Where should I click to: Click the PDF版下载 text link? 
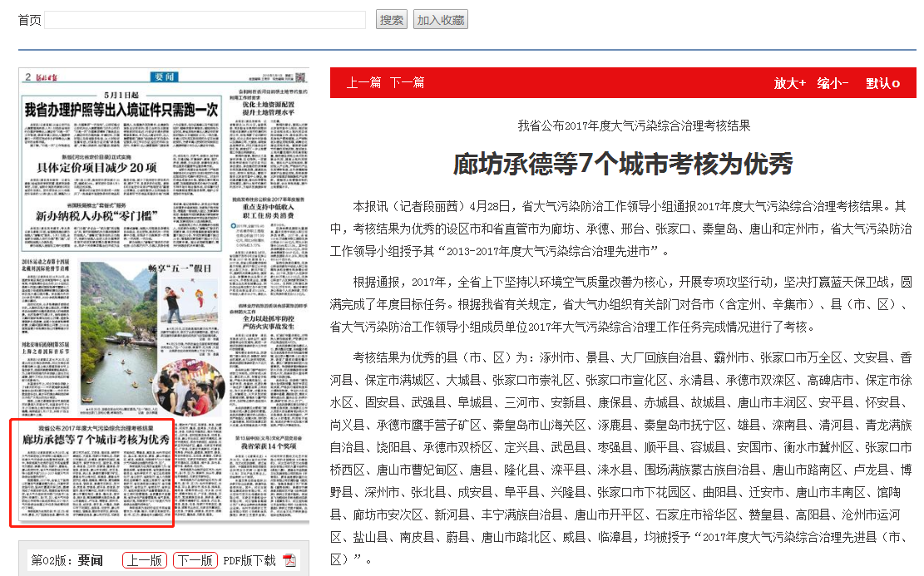249,560
